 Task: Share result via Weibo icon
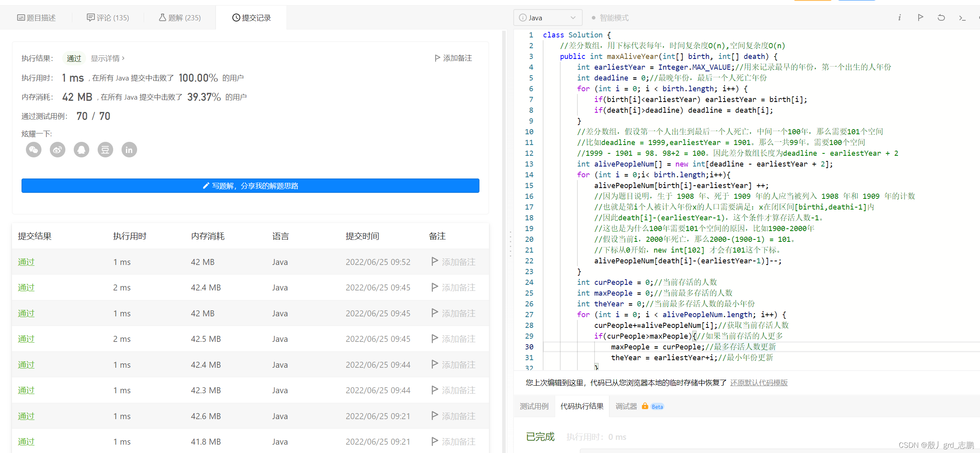pos(57,150)
